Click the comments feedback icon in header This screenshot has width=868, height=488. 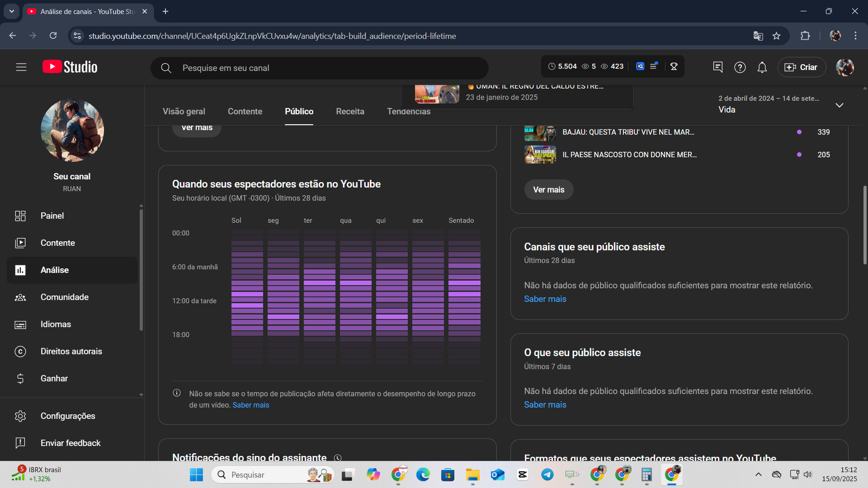[717, 67]
